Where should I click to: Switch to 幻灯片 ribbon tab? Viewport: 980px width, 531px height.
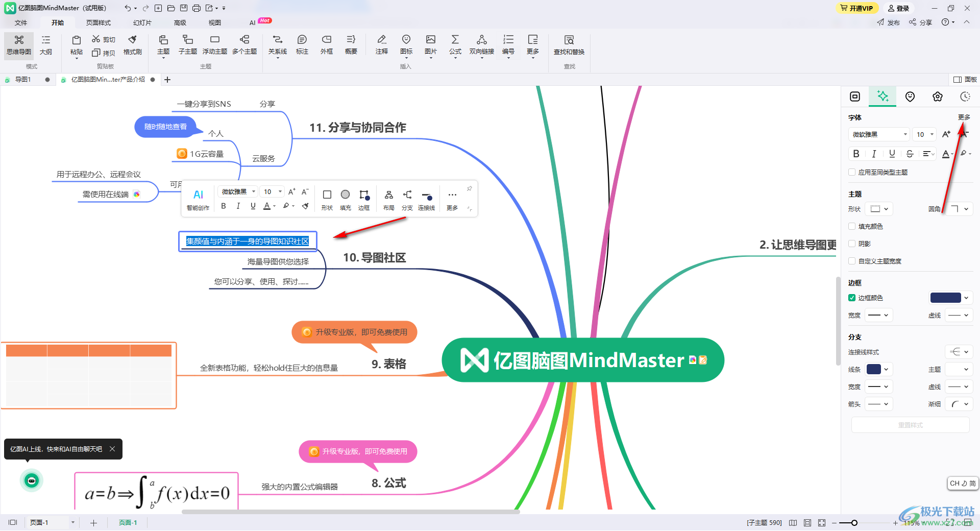[x=142, y=22]
